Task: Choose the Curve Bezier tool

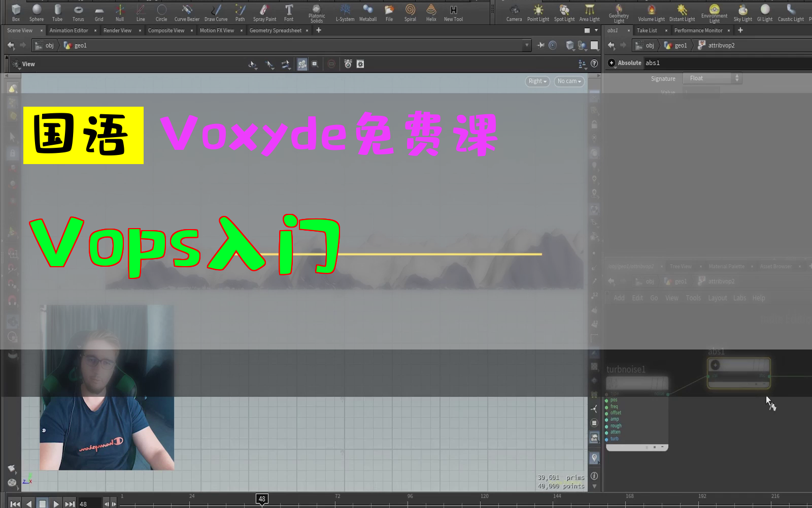Action: pos(187,13)
